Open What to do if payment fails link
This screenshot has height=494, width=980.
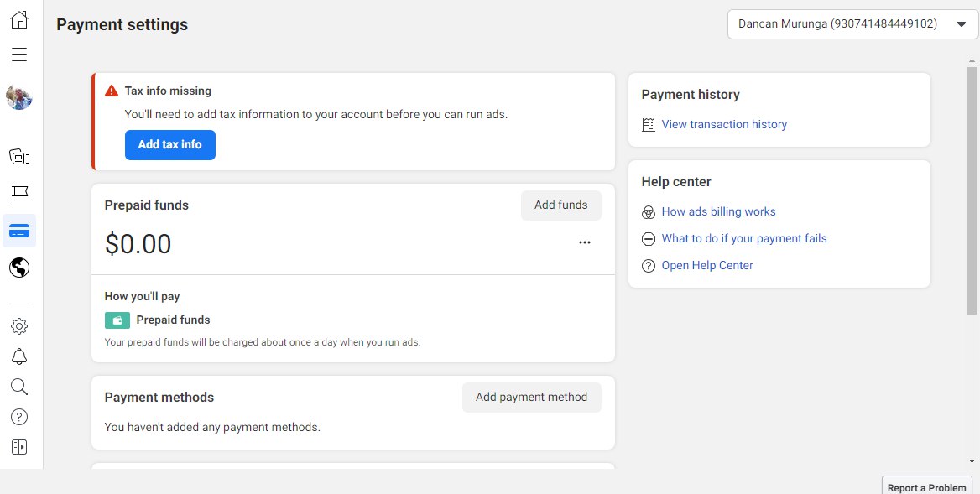(x=743, y=239)
